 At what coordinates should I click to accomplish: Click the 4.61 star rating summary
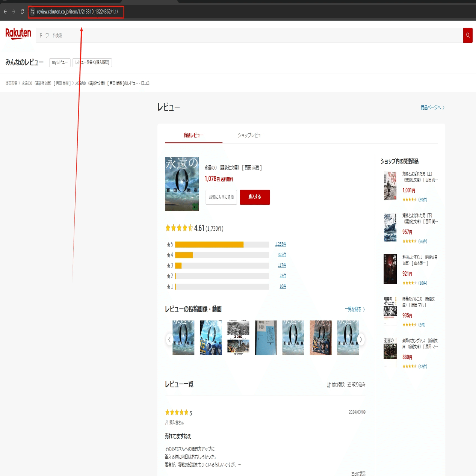pyautogui.click(x=194, y=228)
